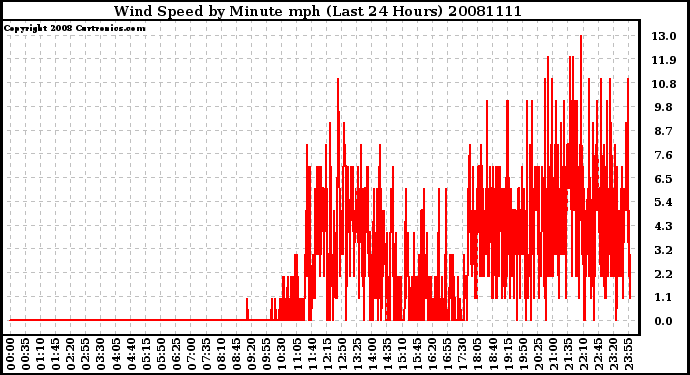The width and height of the screenshot is (690, 375).
Task: Click the x-axis time label 07:35
Action: (x=206, y=354)
